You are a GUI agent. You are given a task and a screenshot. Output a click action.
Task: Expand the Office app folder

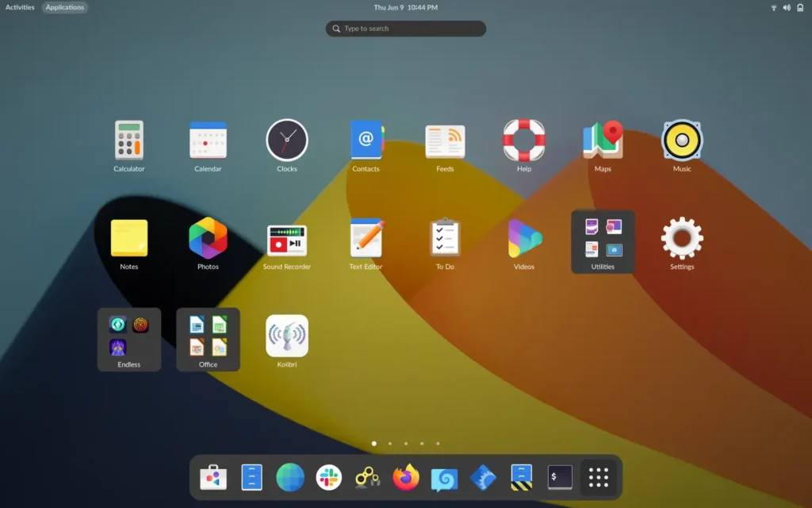point(208,340)
